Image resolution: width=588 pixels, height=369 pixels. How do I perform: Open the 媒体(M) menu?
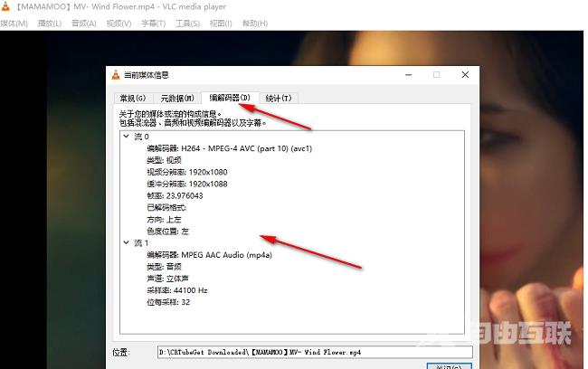[17, 23]
